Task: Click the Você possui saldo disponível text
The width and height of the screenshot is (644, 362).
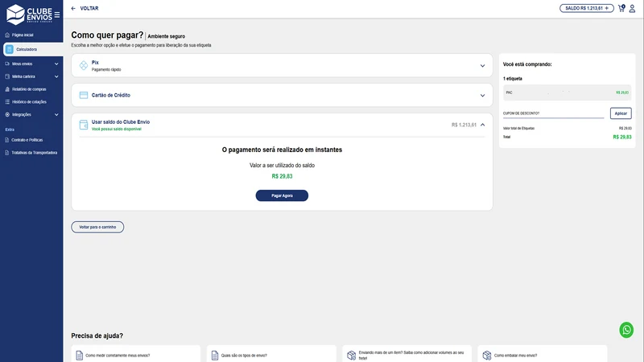Action: [x=116, y=129]
